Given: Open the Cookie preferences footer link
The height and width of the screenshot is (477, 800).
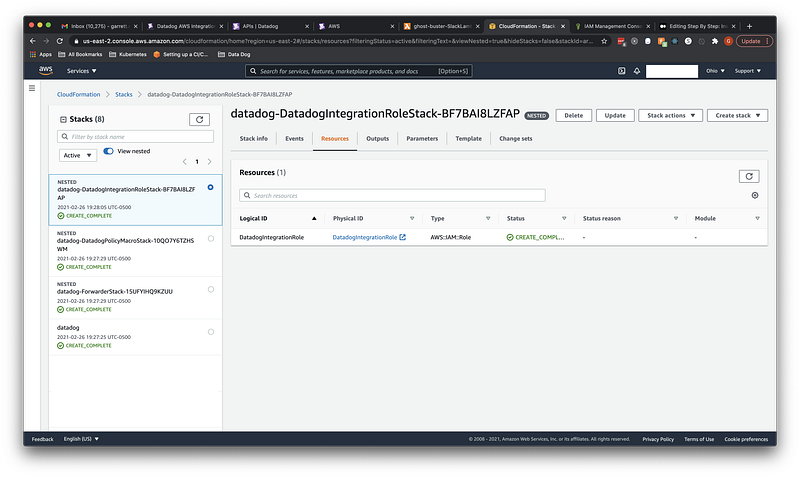Looking at the screenshot, I should pos(746,439).
